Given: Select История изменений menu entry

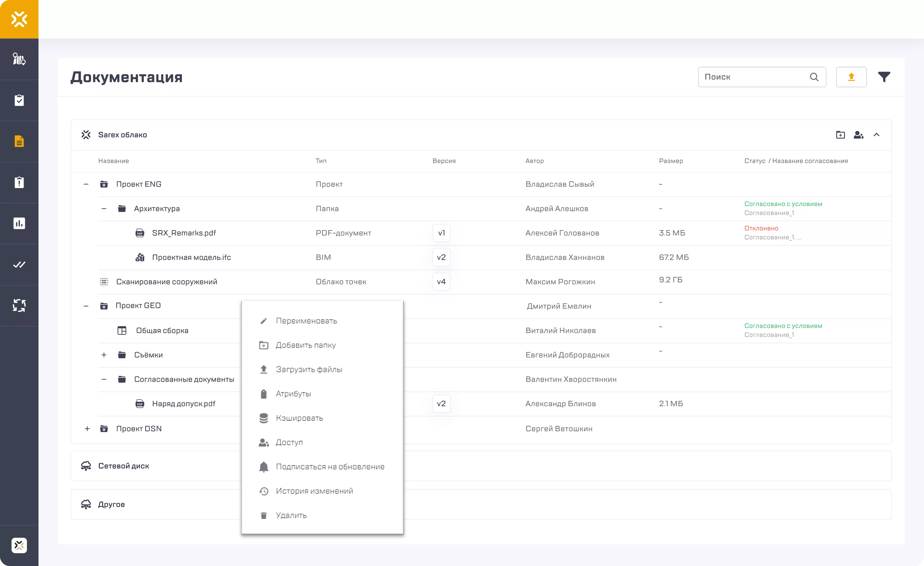Looking at the screenshot, I should coord(314,491).
